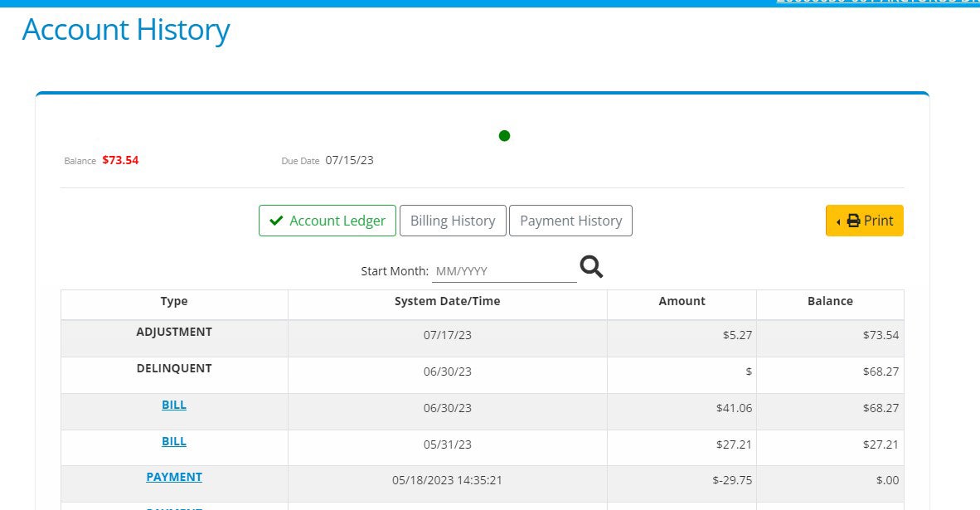Image resolution: width=980 pixels, height=510 pixels.
Task: Open the BILL link dated 06/30/23
Action: click(174, 406)
